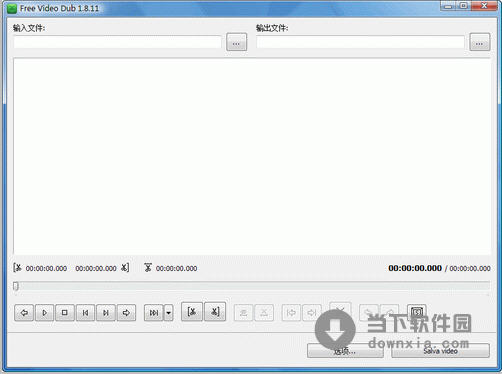Screen dimensions: 502x374
Task: Click selection start time next to left scissors
Action: 46,268
